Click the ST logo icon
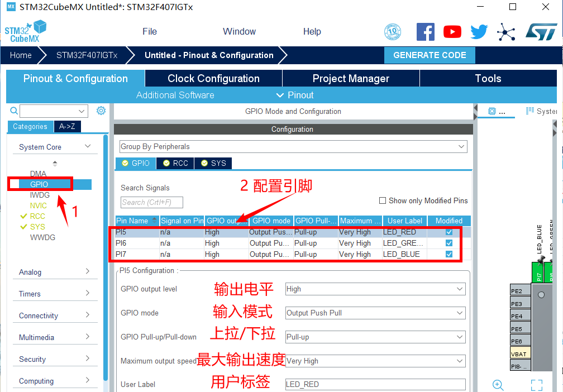The image size is (563, 392). (541, 32)
